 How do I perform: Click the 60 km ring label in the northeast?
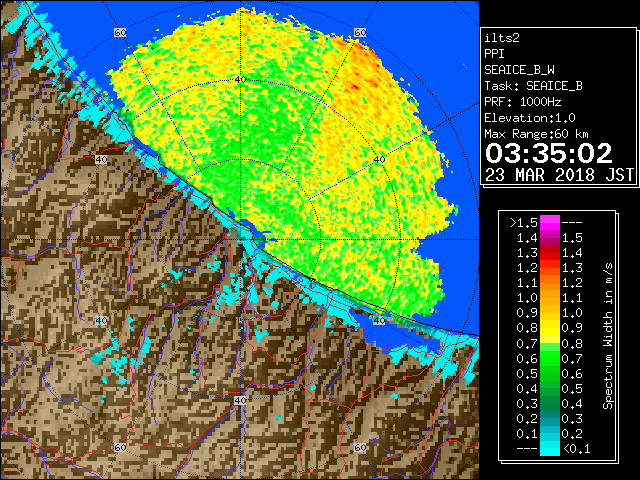360,32
